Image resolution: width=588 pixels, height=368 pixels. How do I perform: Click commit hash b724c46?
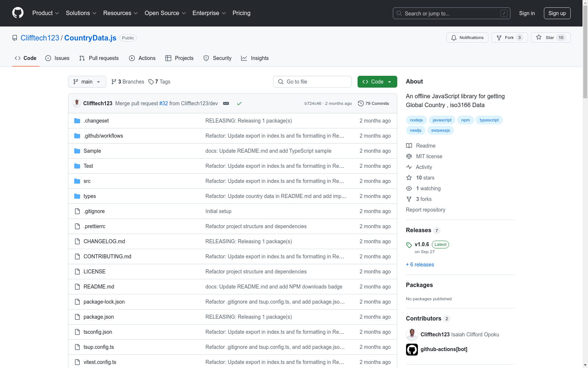(x=313, y=103)
